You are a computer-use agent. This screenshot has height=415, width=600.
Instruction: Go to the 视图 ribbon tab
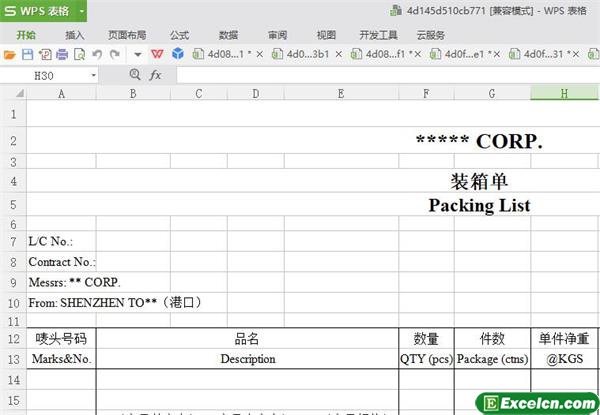click(326, 36)
